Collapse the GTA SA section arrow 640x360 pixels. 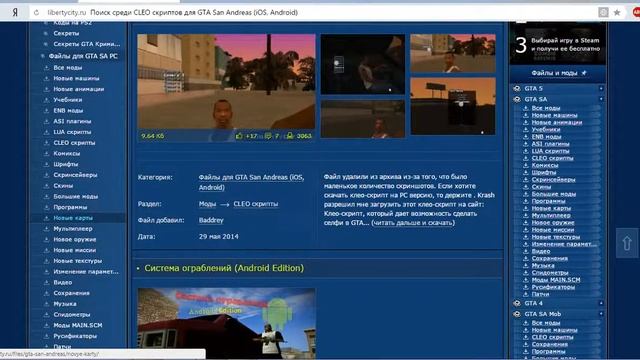click(601, 99)
